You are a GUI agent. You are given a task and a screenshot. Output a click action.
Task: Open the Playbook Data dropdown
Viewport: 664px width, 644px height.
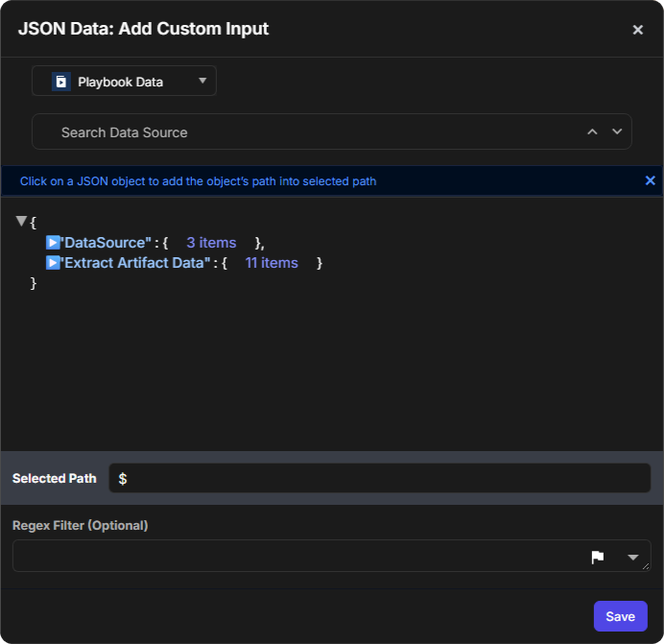point(124,81)
